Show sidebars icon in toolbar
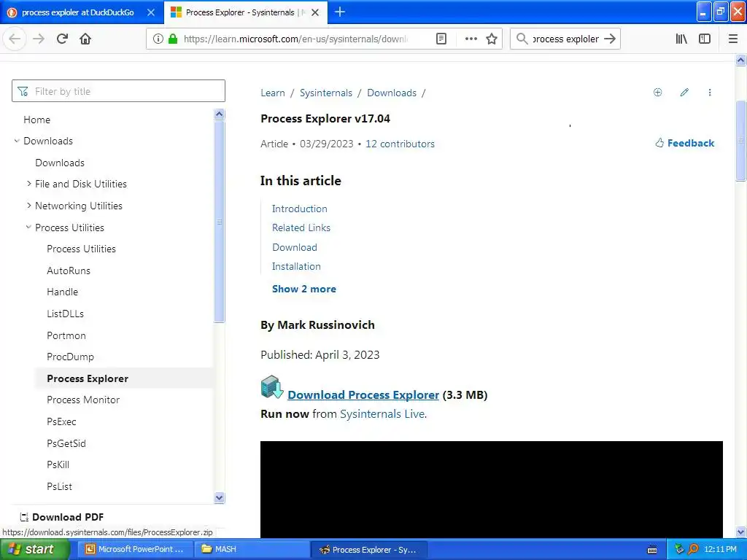Screen dimensions: 747x560 pyautogui.click(x=705, y=39)
